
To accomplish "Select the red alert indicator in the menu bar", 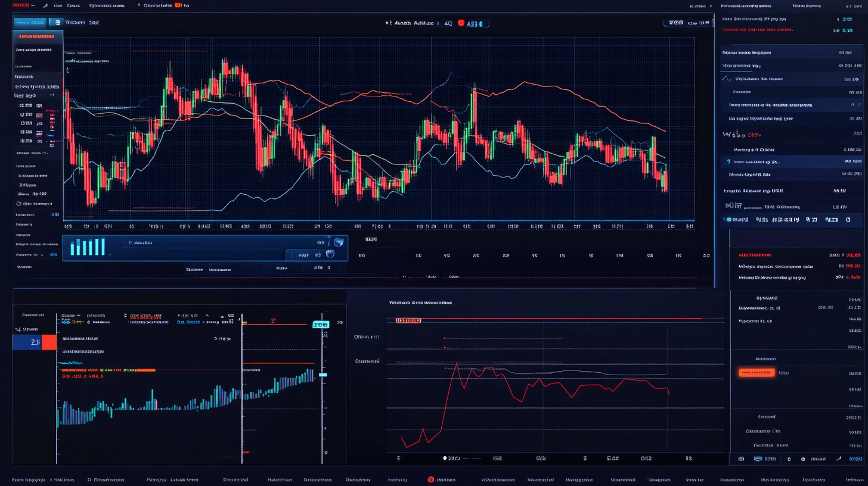I will (178, 5).
